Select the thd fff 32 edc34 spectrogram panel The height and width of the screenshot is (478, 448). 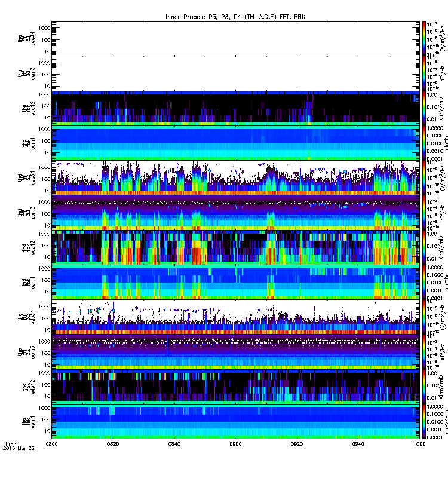235,178
